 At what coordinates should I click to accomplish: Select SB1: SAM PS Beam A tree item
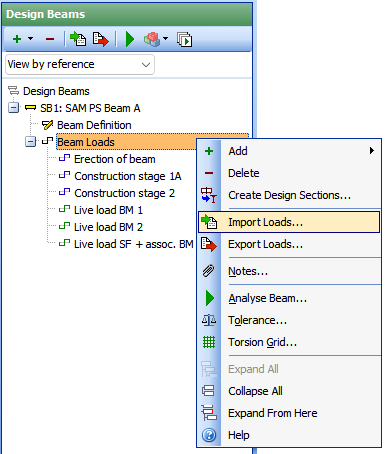pos(90,108)
